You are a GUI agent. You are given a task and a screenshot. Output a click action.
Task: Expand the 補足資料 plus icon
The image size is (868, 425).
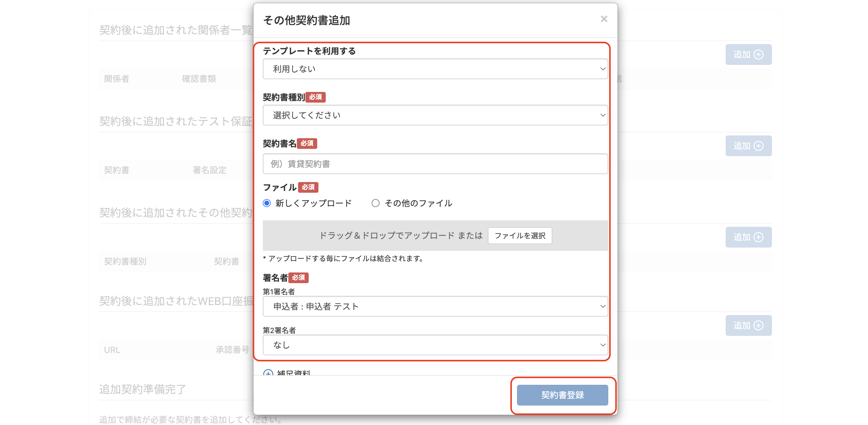[268, 373]
